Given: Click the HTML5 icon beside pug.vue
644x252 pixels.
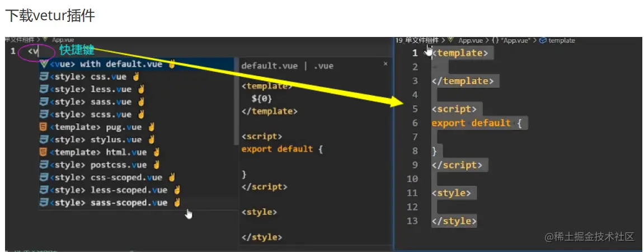Looking at the screenshot, I should pyautogui.click(x=44, y=127).
